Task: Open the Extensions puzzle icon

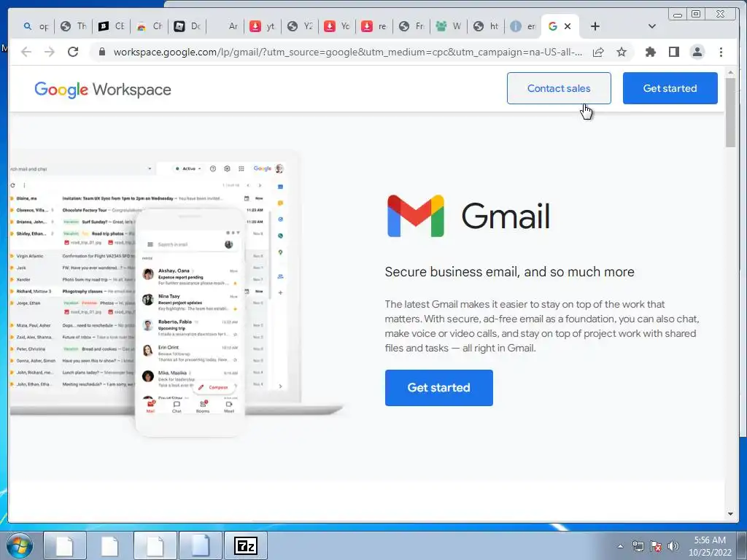Action: (x=650, y=52)
